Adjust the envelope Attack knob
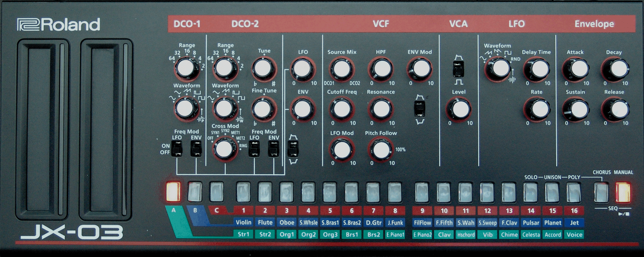Screen dimensions: 644x257 pyautogui.click(x=576, y=69)
